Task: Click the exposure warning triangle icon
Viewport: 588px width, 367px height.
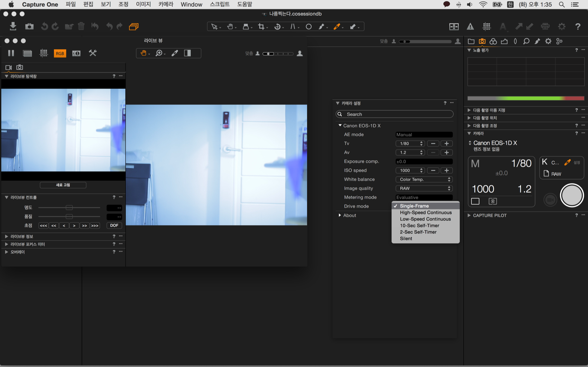Action: [470, 27]
